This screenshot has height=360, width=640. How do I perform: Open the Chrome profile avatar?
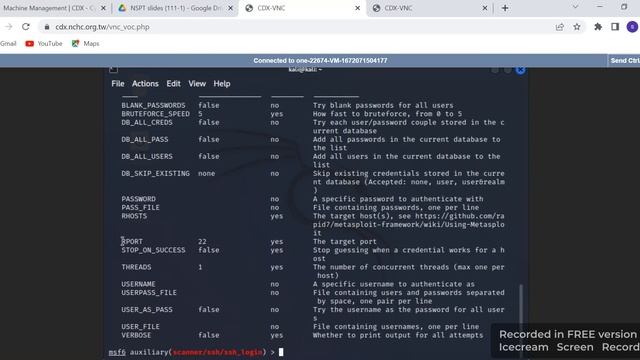pyautogui.click(x=632, y=27)
